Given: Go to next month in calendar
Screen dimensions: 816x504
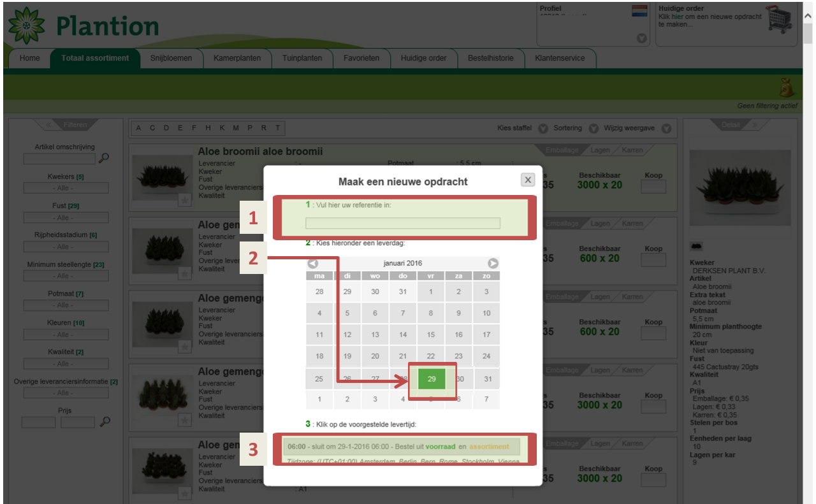Looking at the screenshot, I should 493,263.
